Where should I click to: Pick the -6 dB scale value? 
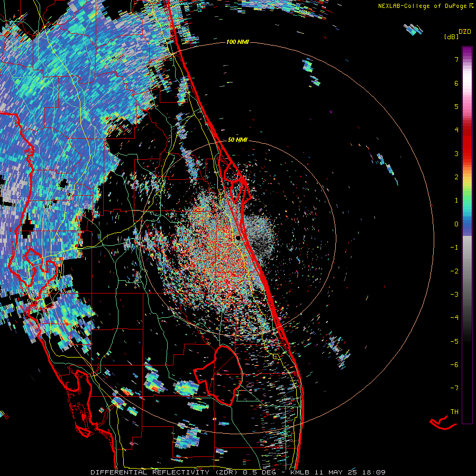pyautogui.click(x=454, y=364)
